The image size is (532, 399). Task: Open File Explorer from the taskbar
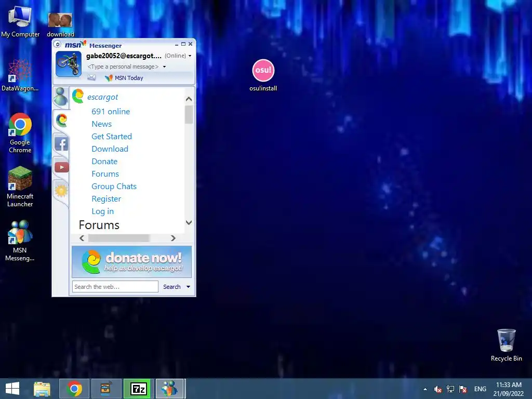click(42, 389)
